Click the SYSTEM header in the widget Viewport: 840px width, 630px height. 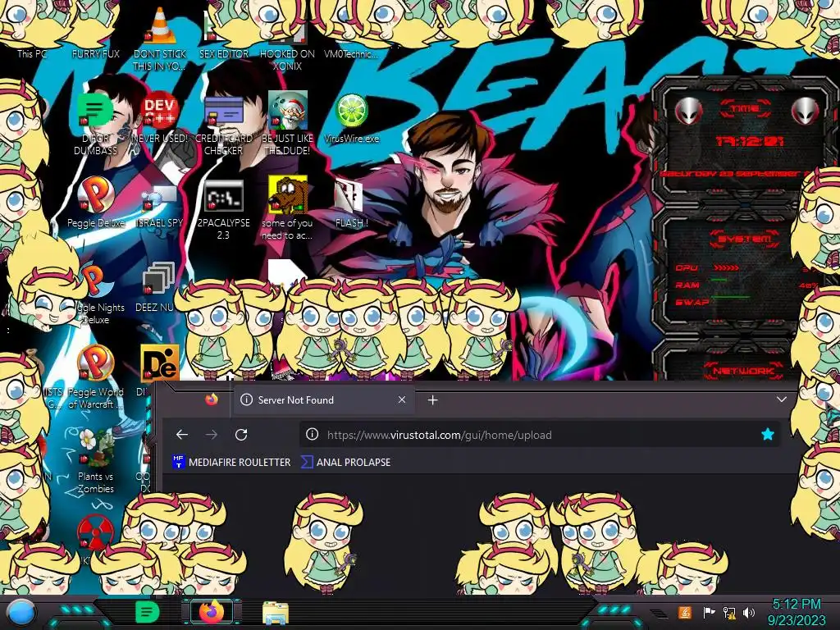click(x=744, y=239)
